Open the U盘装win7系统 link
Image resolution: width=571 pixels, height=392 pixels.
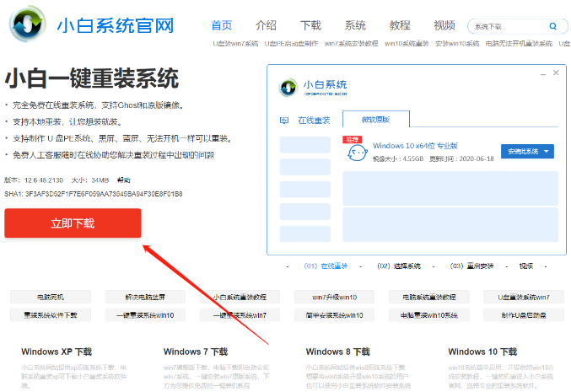235,44
